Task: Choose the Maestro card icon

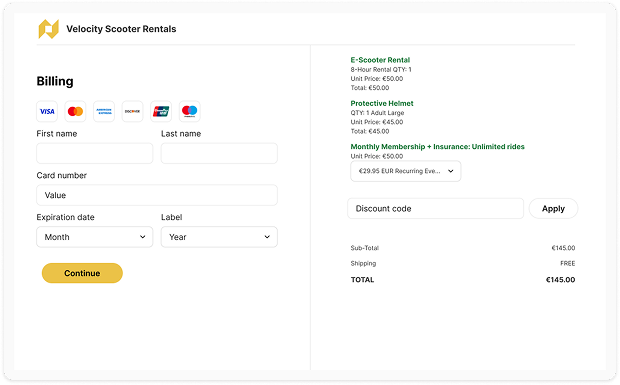Action: [x=190, y=111]
